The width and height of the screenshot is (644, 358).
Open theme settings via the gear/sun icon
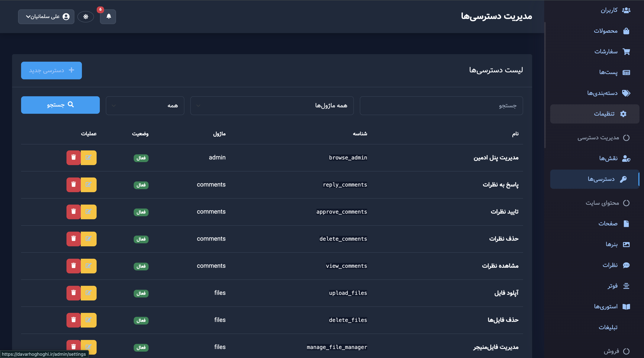point(86,17)
